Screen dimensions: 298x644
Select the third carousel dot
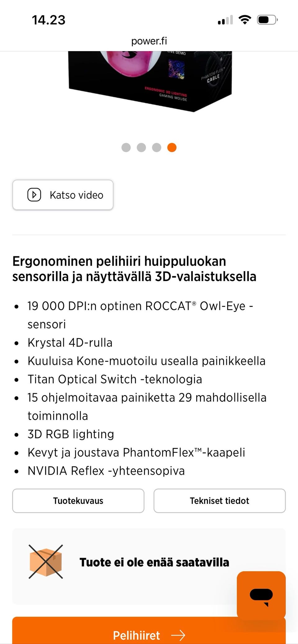click(156, 148)
